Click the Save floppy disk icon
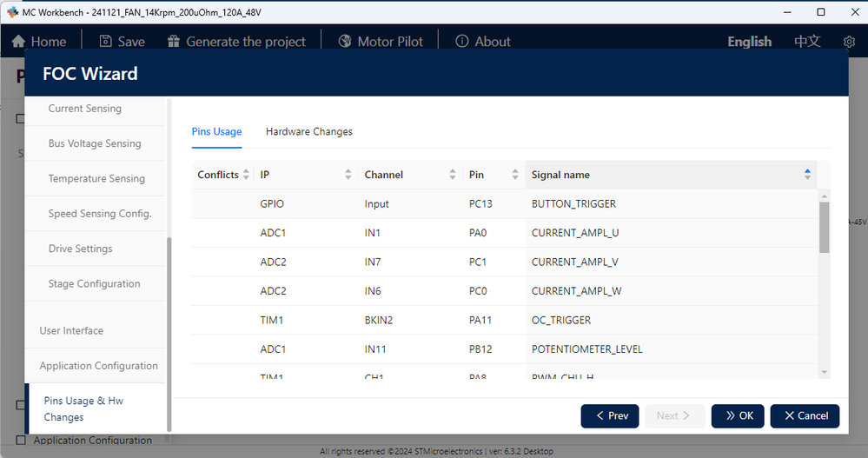 pyautogui.click(x=105, y=42)
